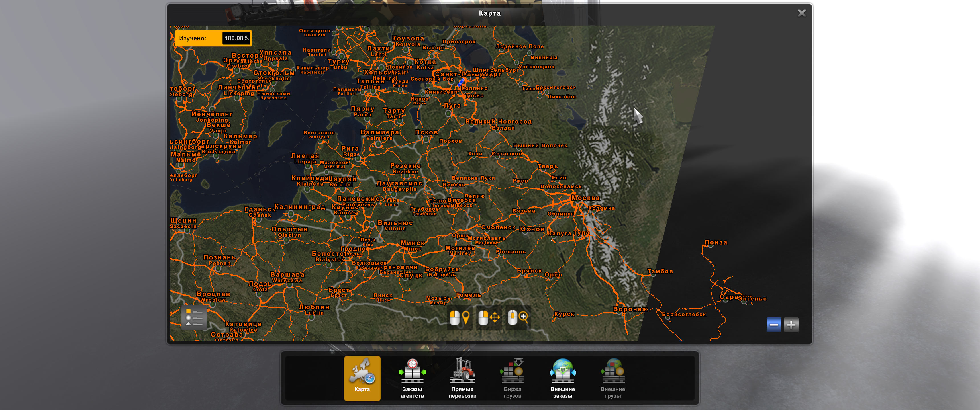
Task: Click the Великие Луки label
Action: point(473,178)
